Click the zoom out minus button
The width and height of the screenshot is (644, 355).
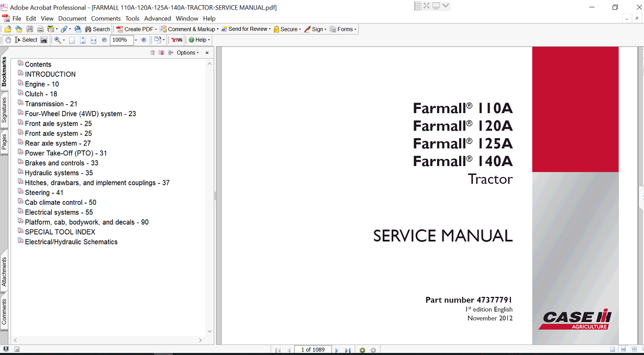tap(104, 40)
